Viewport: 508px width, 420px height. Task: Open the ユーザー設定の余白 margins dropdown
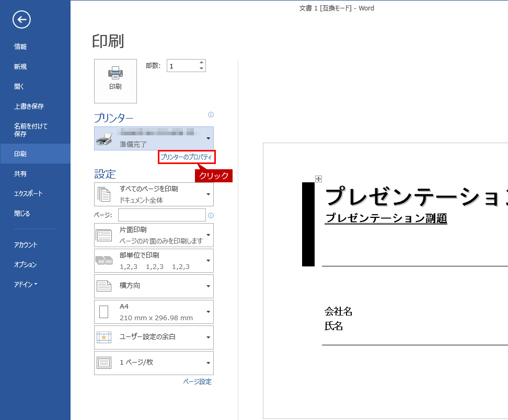pos(154,337)
